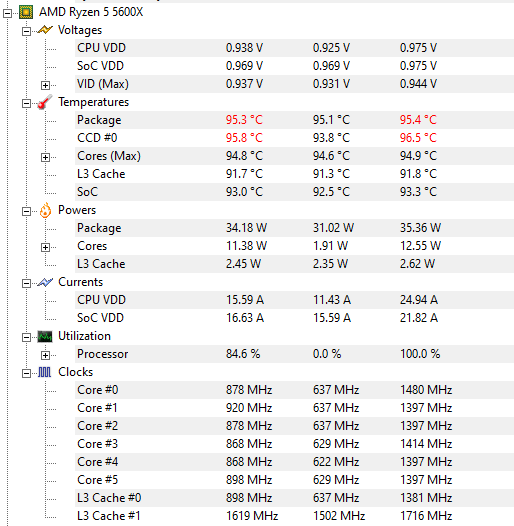Select the Package power row

tap(295, 228)
